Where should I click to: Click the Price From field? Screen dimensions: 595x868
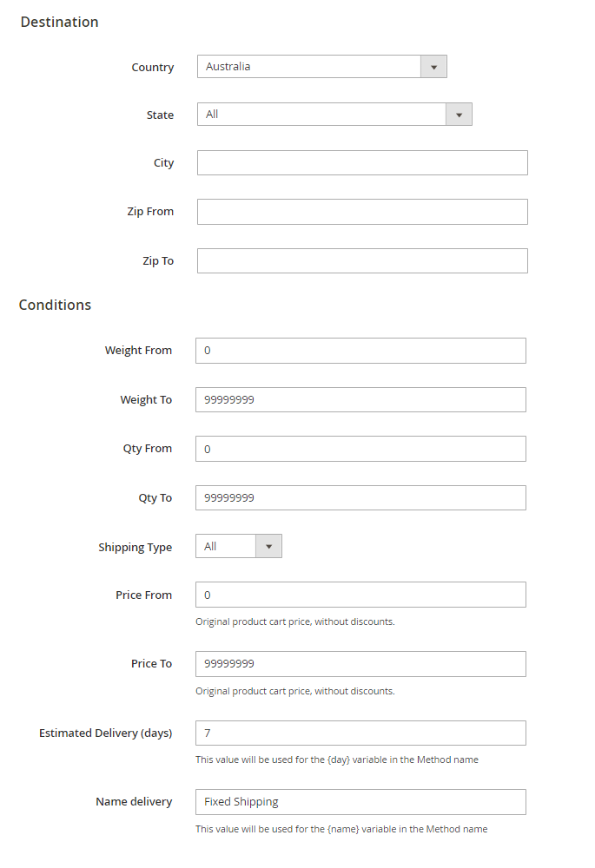pos(360,595)
